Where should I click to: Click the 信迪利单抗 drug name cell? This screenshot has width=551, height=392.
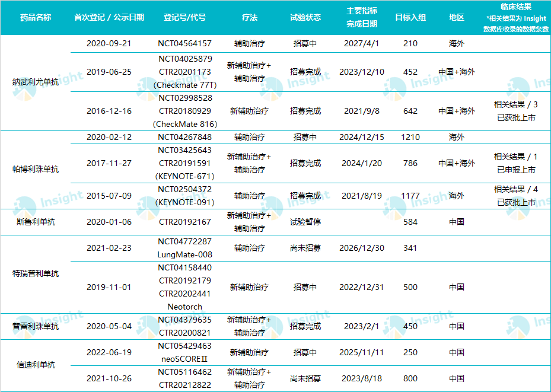[x=35, y=365]
